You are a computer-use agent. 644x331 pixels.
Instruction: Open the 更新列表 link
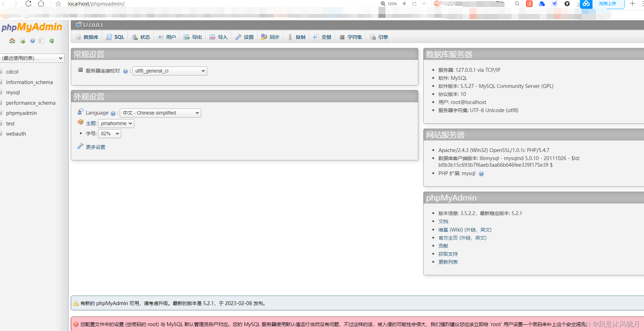click(448, 262)
